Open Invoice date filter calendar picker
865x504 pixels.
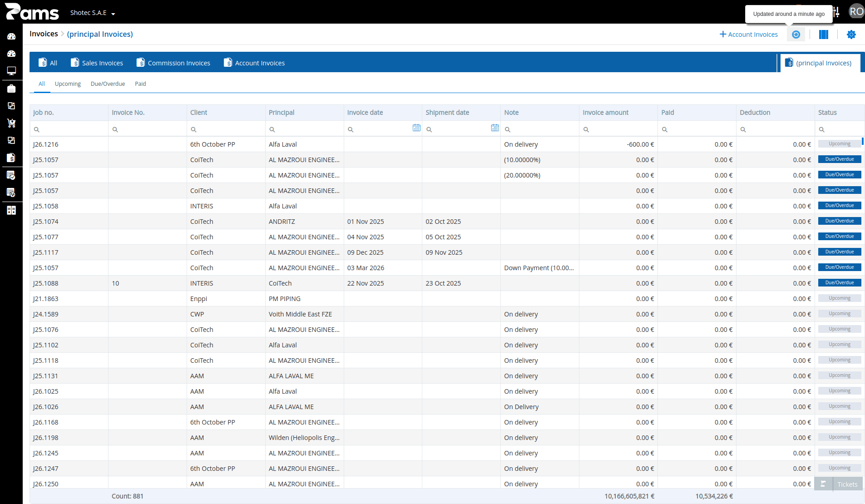coord(416,128)
